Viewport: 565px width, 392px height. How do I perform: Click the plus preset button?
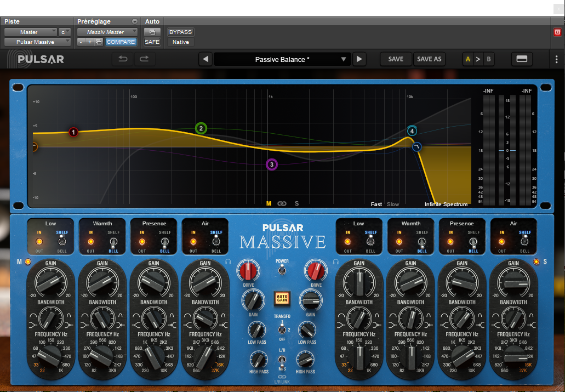(90, 42)
